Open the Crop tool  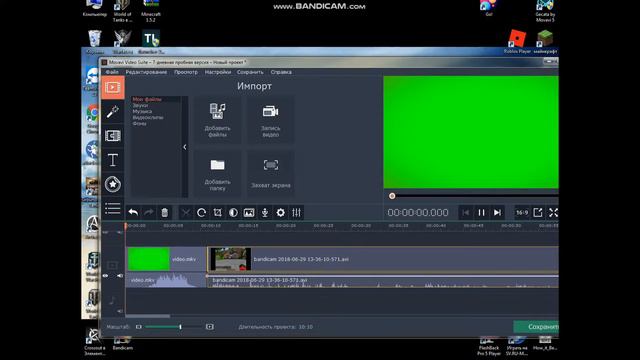coord(217,212)
